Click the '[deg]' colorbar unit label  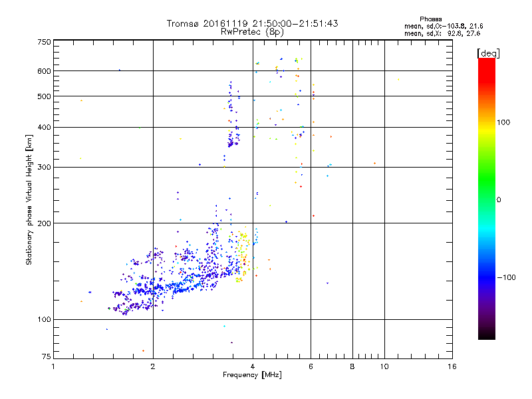[488, 53]
